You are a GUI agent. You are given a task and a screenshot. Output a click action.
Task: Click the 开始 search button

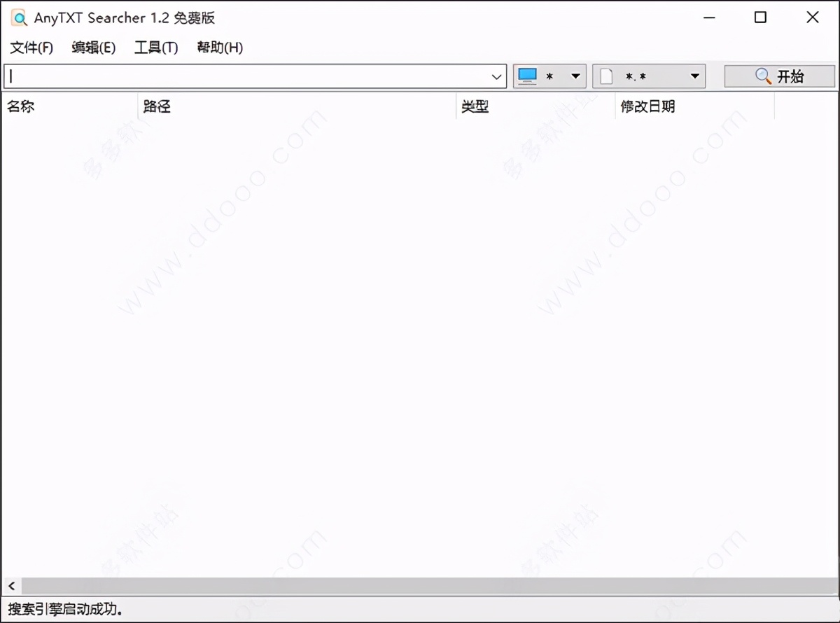pos(780,76)
